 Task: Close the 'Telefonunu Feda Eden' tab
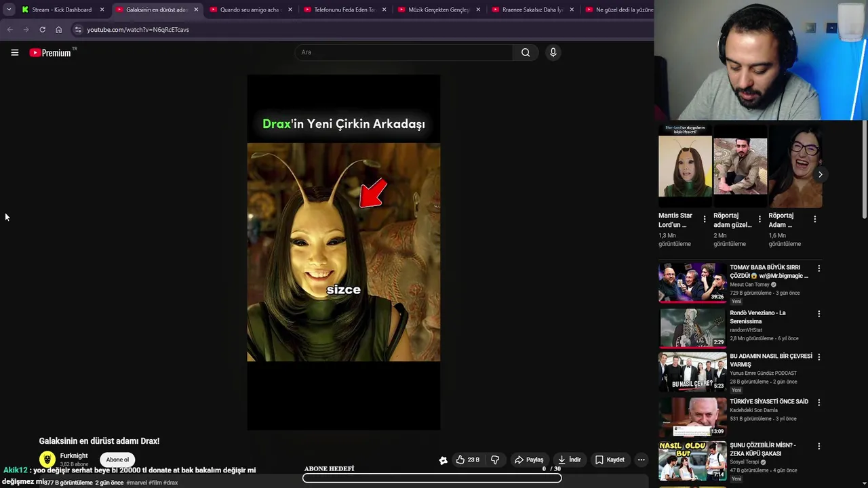point(384,9)
